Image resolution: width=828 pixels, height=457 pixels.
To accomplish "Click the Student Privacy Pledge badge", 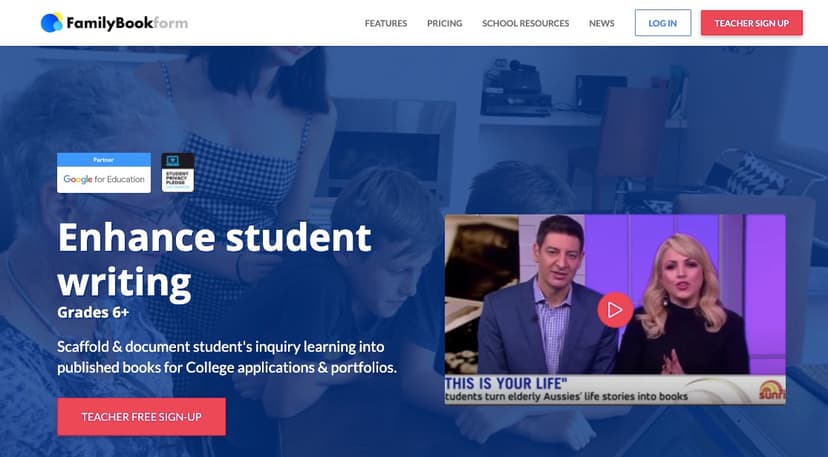I will click(x=177, y=172).
